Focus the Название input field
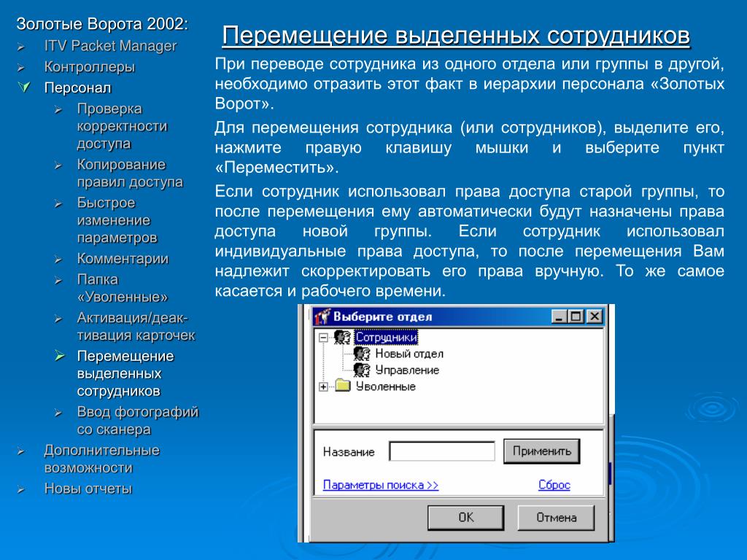 click(x=442, y=451)
